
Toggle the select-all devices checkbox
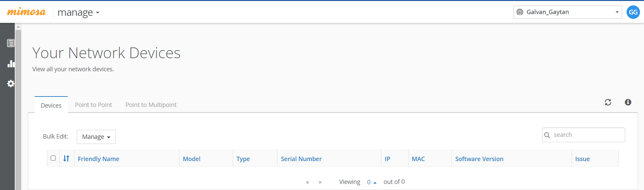pyautogui.click(x=53, y=158)
